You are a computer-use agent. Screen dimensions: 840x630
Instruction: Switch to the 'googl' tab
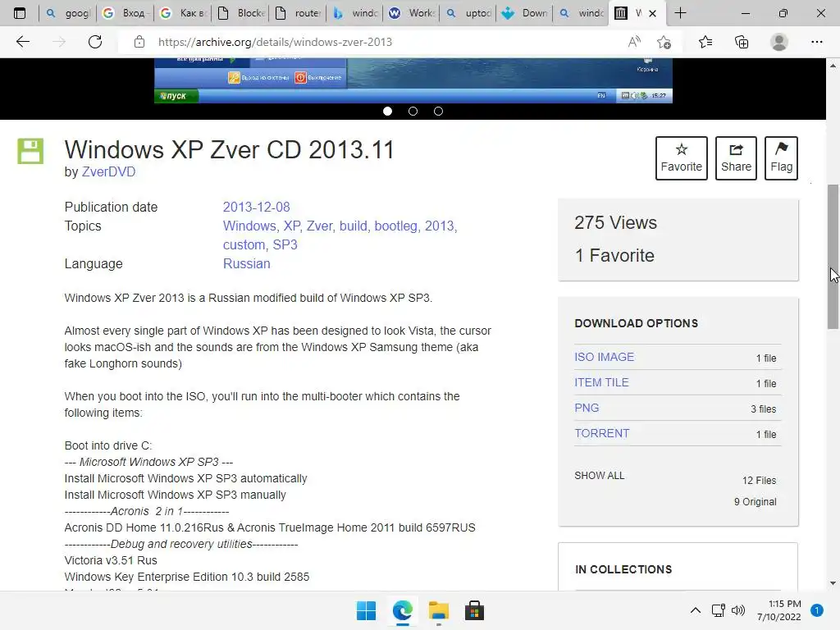tap(68, 13)
